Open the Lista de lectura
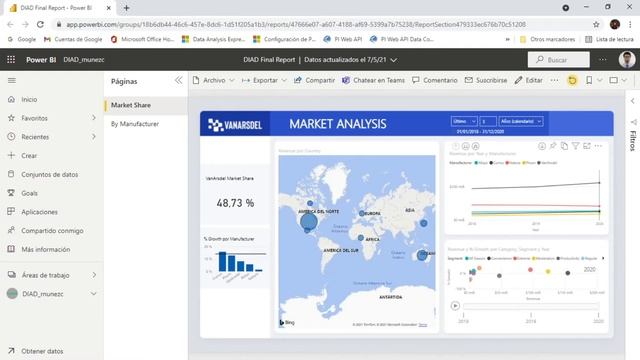 coord(609,39)
